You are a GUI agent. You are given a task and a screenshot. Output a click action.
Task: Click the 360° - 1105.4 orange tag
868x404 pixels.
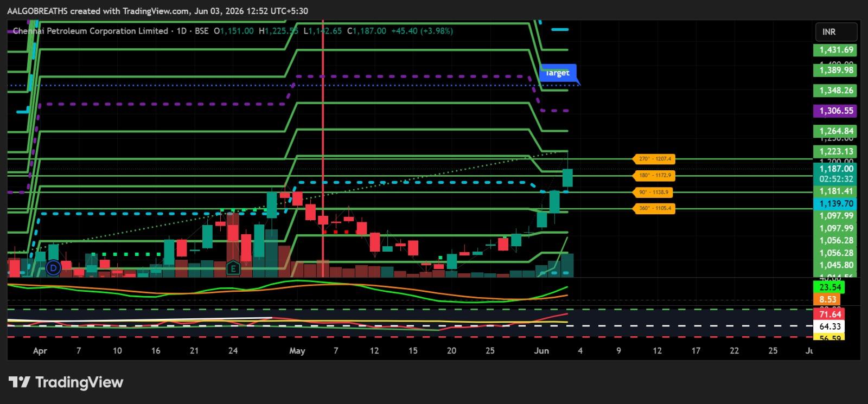click(x=654, y=208)
